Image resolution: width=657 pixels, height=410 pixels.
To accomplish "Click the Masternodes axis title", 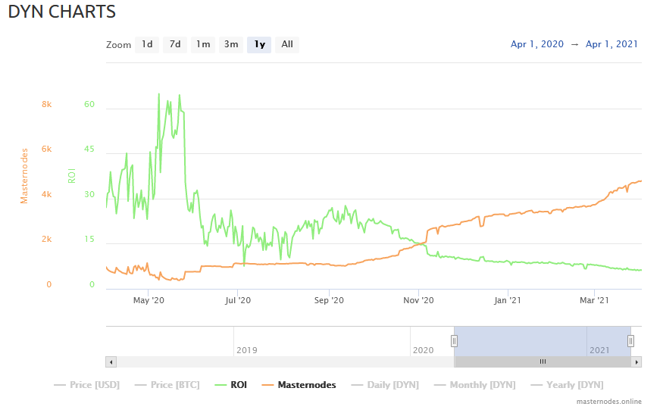I will 24,176.
